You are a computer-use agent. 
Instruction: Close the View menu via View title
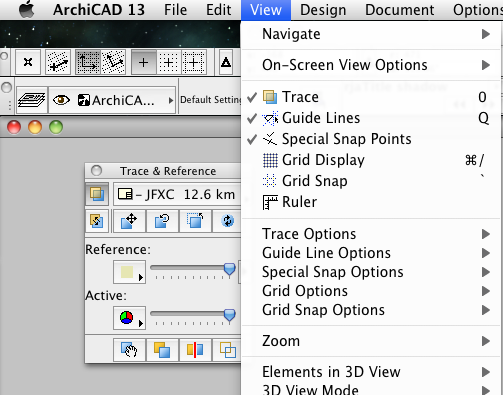pyautogui.click(x=266, y=10)
